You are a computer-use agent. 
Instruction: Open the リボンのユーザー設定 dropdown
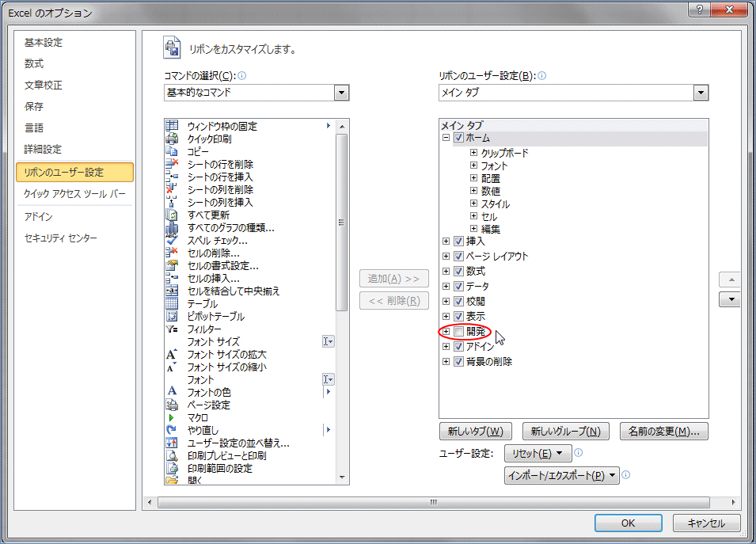click(701, 93)
